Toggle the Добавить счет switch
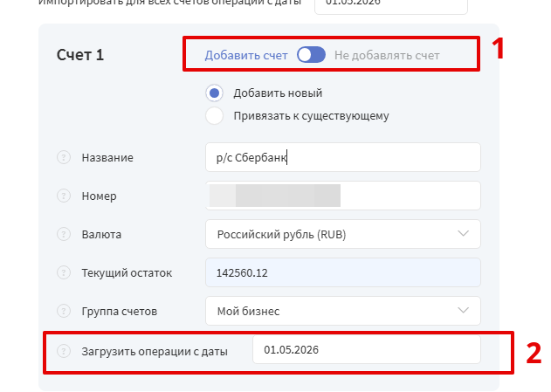 pos(311,55)
